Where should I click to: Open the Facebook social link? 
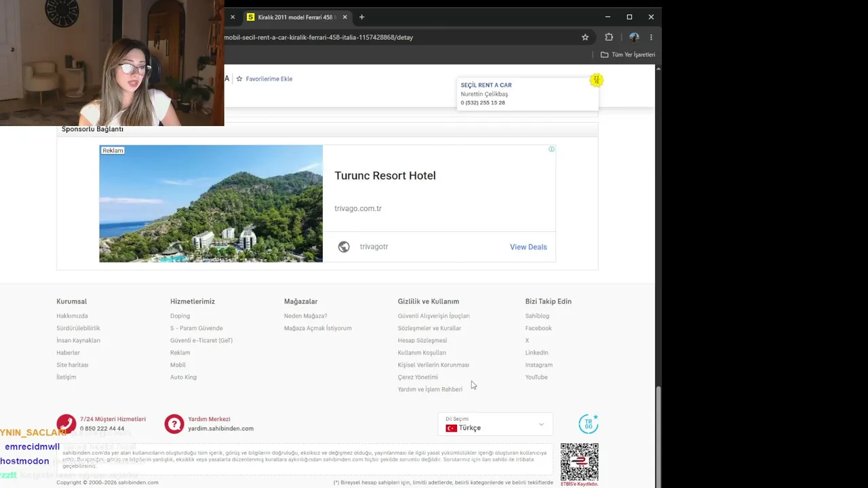(x=538, y=328)
